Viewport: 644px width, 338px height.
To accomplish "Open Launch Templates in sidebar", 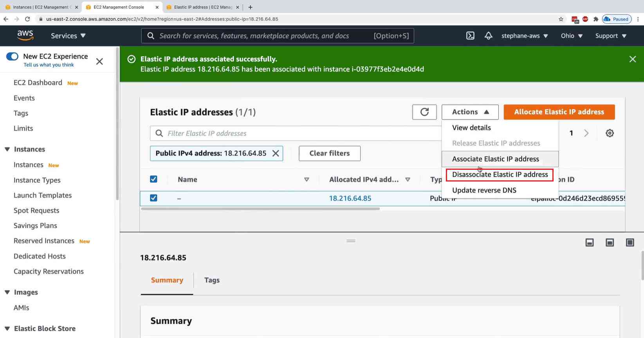I will coord(43,195).
